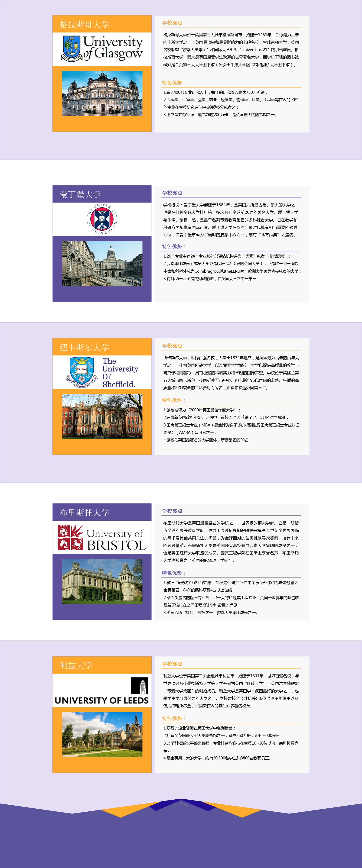Open the Glasgow university building photo

[x=102, y=93]
